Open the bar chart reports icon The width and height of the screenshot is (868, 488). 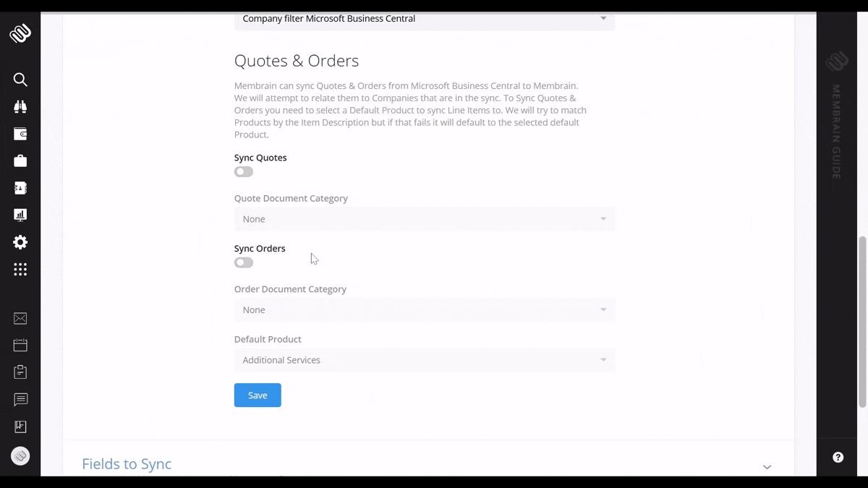(20, 215)
